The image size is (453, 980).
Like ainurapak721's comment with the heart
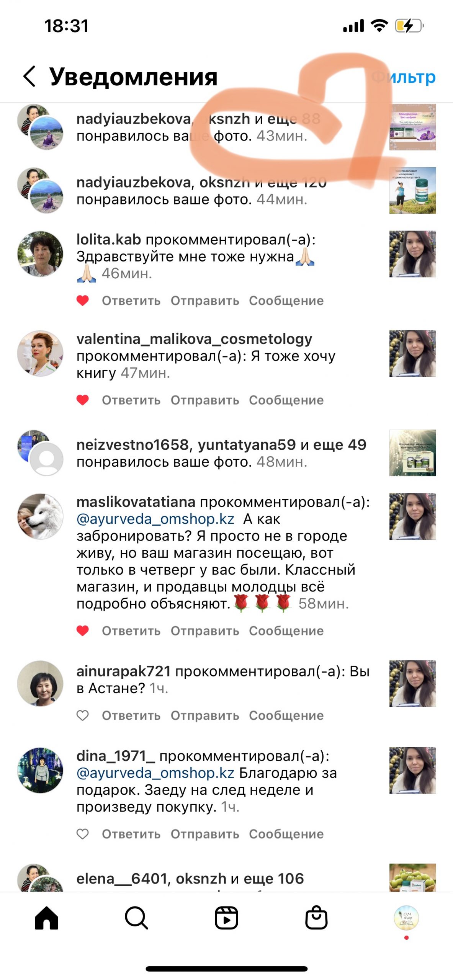(83, 715)
